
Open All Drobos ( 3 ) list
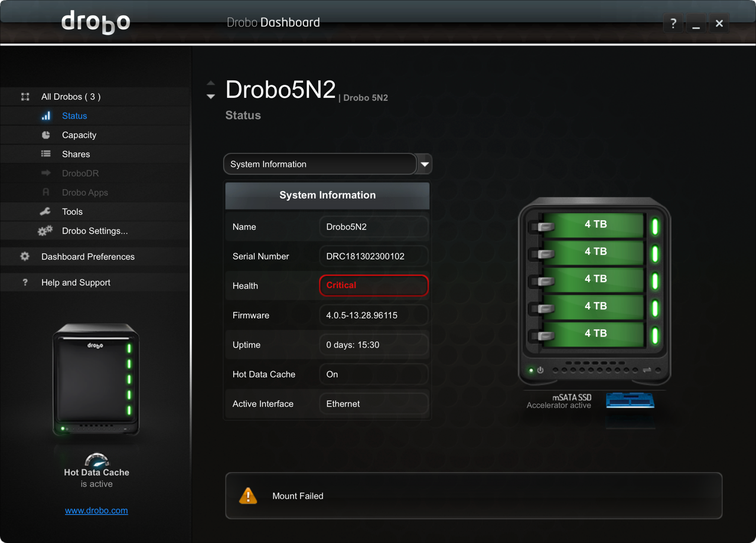coord(71,97)
